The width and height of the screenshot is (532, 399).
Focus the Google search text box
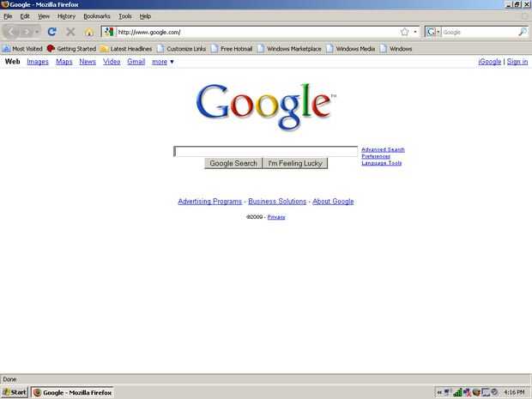266,151
